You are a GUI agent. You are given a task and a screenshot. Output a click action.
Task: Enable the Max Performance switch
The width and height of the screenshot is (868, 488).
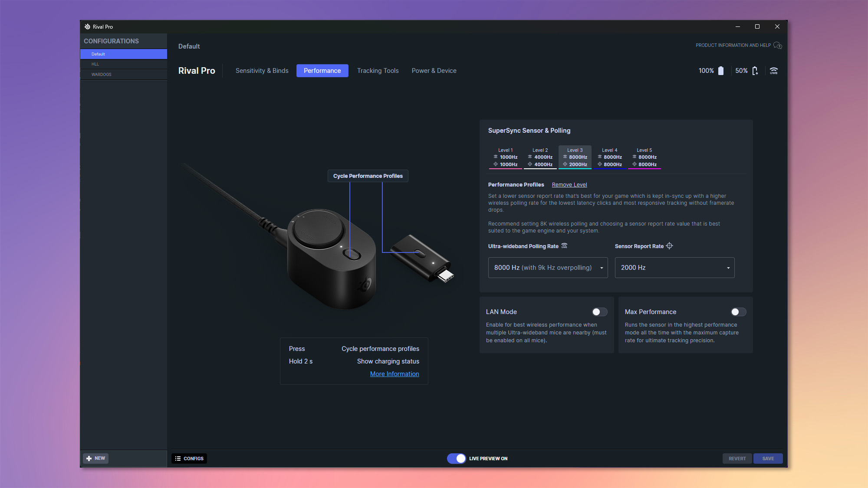738,312
